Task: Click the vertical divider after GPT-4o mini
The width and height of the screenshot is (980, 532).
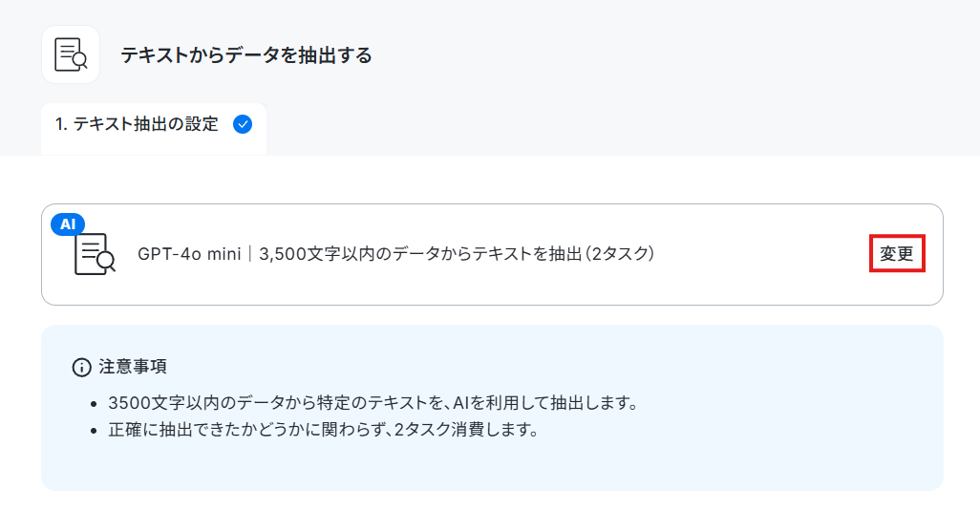Action: coord(250,254)
